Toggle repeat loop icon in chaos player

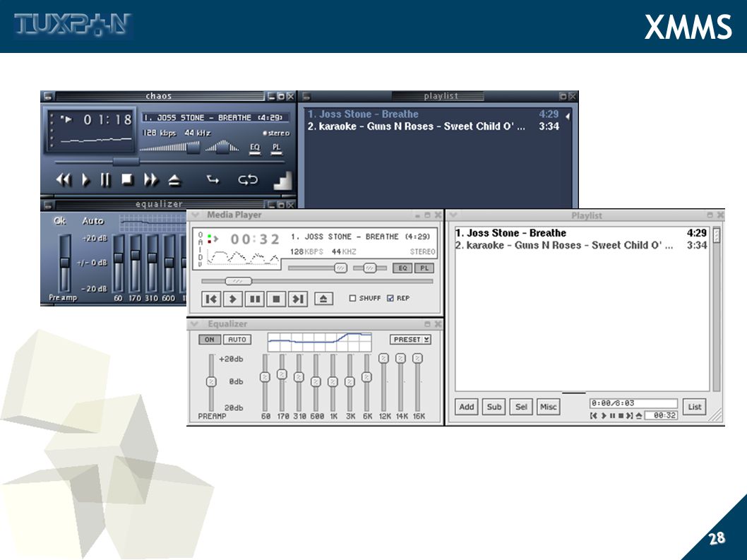pyautogui.click(x=248, y=179)
